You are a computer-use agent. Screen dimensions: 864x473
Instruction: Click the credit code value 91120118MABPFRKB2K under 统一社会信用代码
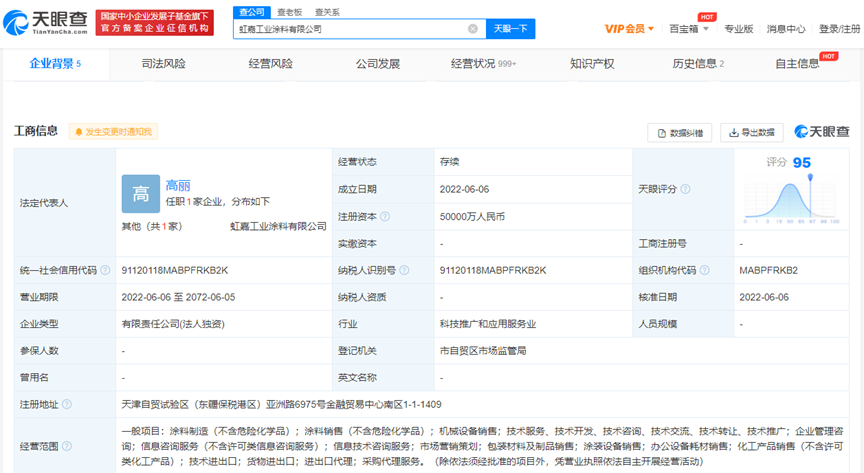click(175, 270)
